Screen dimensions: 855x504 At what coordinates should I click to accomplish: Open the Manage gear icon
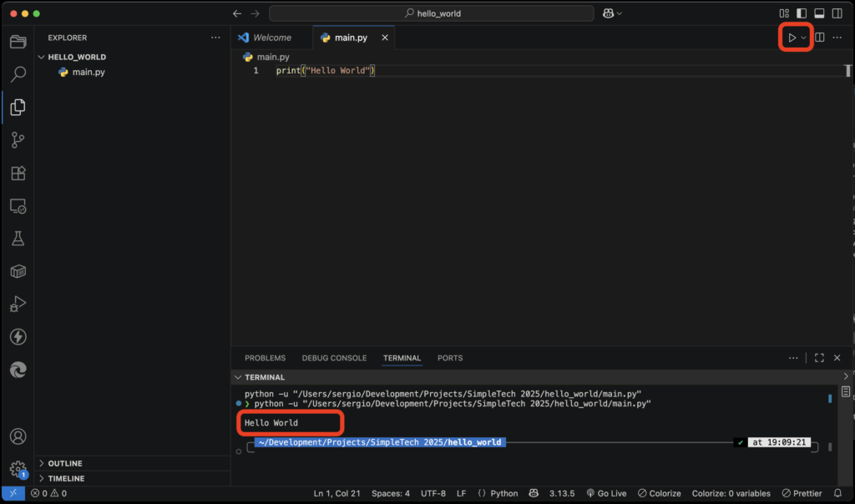(x=18, y=469)
